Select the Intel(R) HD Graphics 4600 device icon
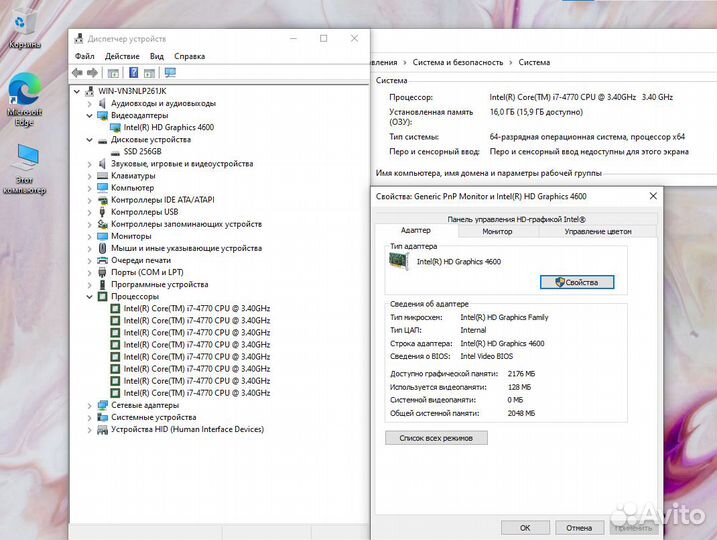717x540 pixels. (115, 128)
